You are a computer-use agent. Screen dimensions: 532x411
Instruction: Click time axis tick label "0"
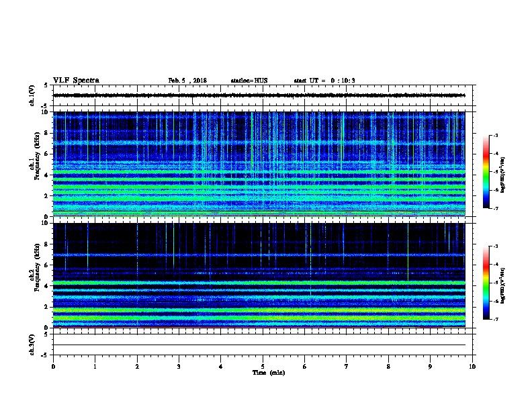(53, 367)
